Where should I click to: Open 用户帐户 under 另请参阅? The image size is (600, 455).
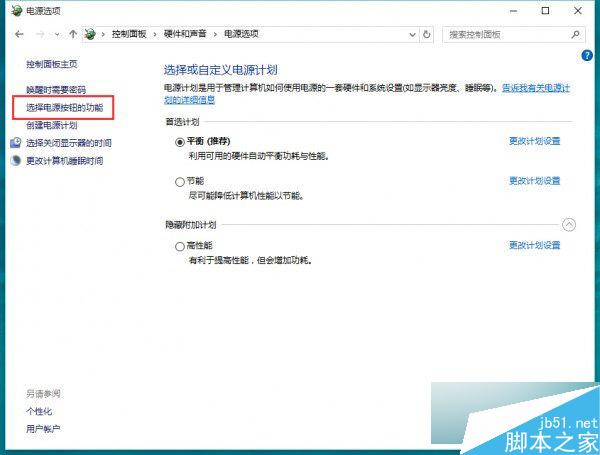(x=43, y=429)
